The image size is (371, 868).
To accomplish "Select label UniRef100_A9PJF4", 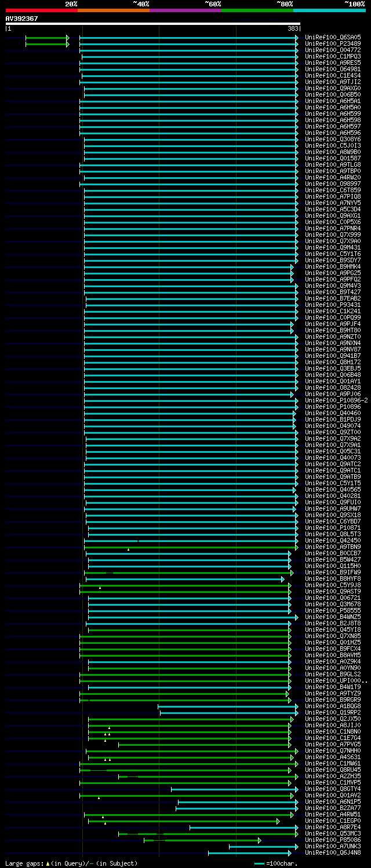I will tap(333, 324).
